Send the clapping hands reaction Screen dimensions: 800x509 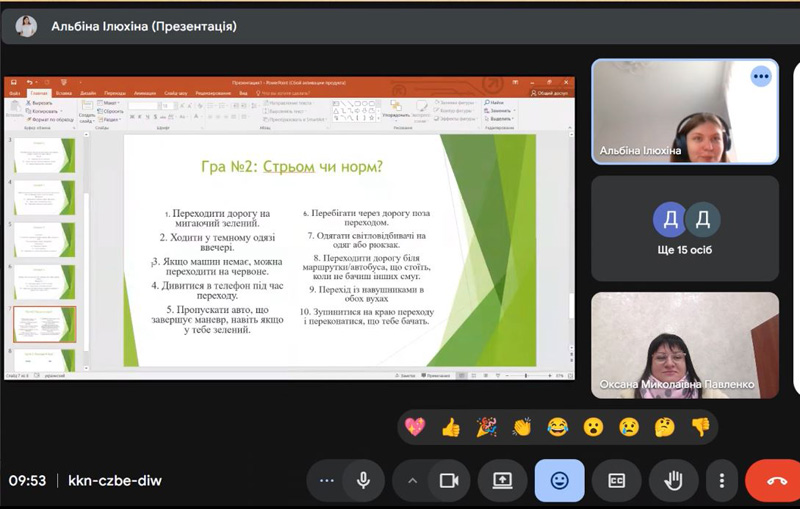(522, 427)
